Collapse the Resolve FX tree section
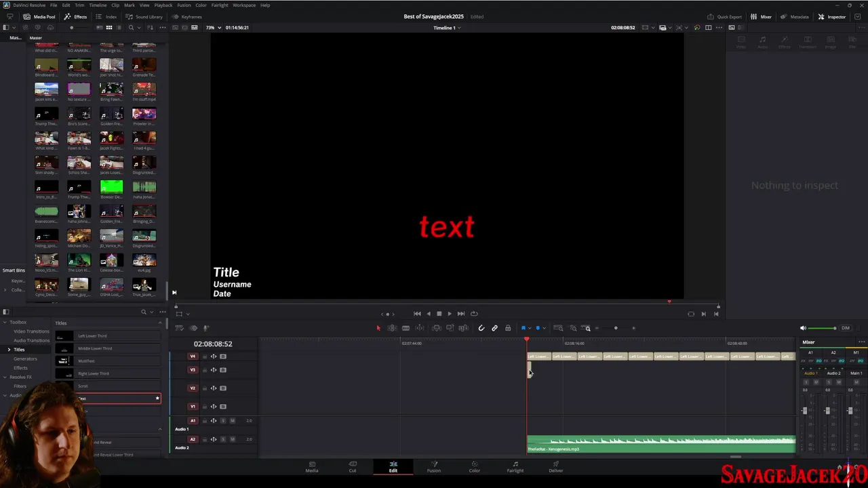Image resolution: width=868 pixels, height=488 pixels. [x=5, y=377]
